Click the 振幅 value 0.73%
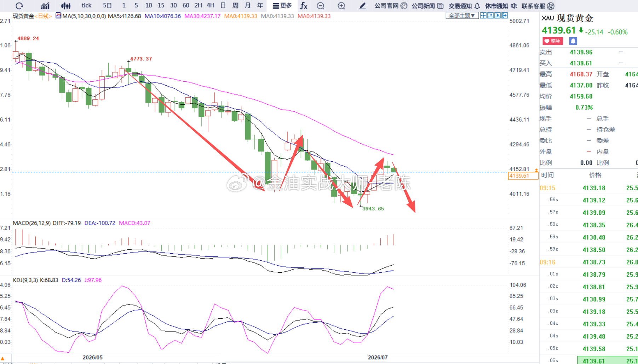638x364 pixels. tap(584, 108)
